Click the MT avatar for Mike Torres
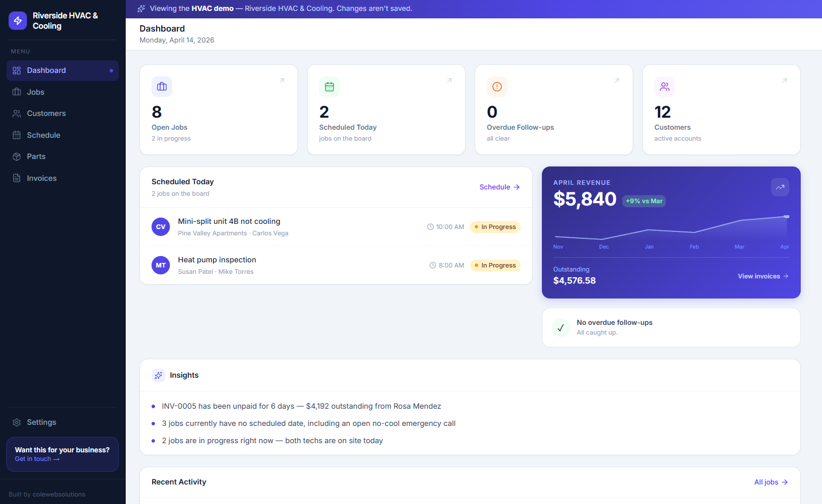 (161, 265)
